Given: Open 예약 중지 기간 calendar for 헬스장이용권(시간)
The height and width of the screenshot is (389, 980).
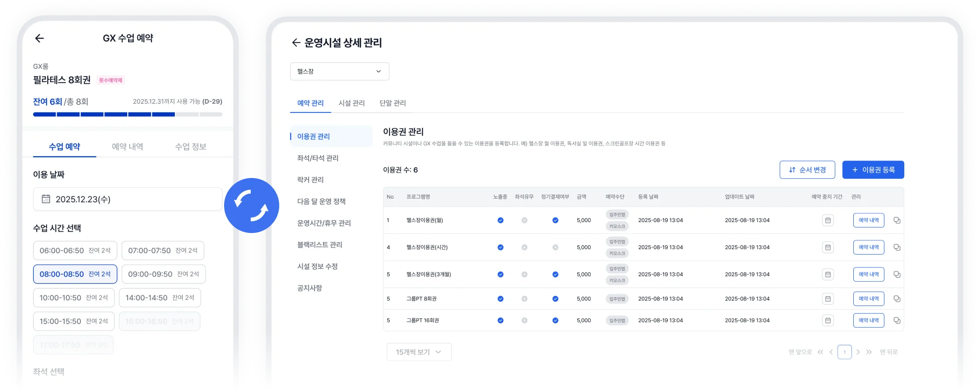Looking at the screenshot, I should 828,247.
